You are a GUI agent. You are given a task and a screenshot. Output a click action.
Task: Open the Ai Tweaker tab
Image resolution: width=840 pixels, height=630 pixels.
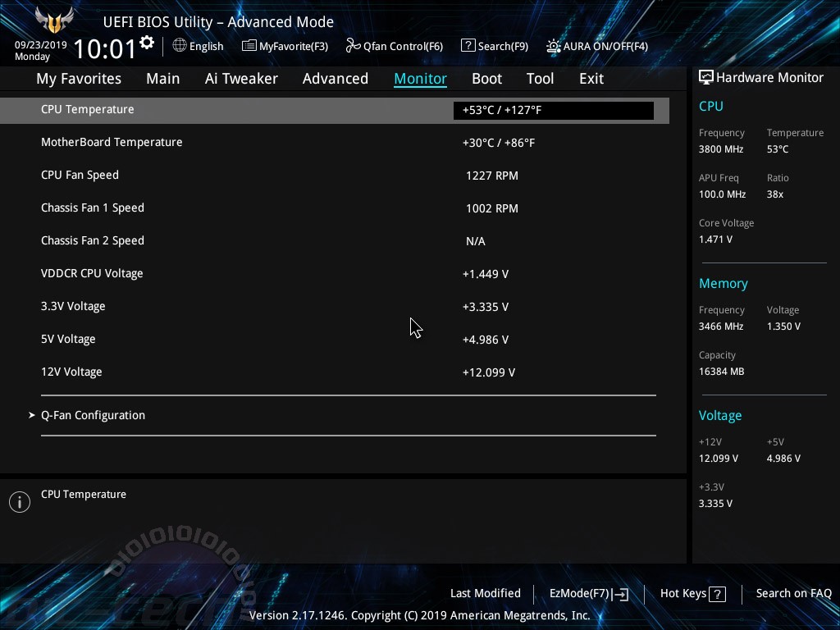(241, 78)
